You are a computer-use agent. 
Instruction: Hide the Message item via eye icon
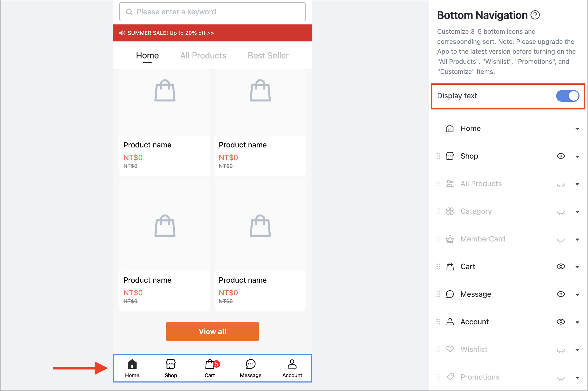pyautogui.click(x=561, y=294)
